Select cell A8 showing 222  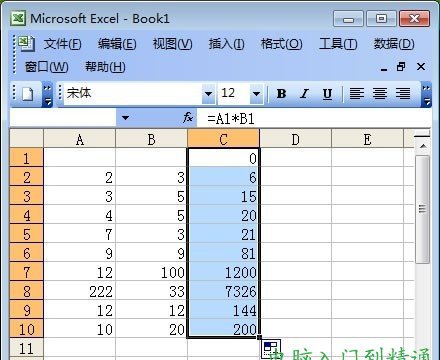[x=80, y=291]
